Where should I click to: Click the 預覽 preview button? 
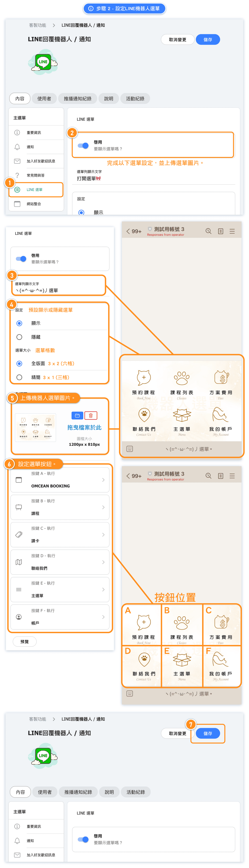pos(25,641)
